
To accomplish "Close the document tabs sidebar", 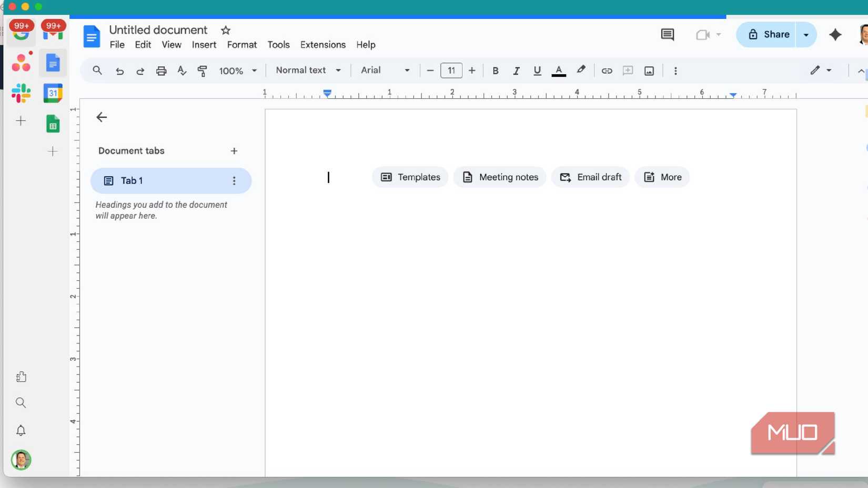I will [x=102, y=117].
